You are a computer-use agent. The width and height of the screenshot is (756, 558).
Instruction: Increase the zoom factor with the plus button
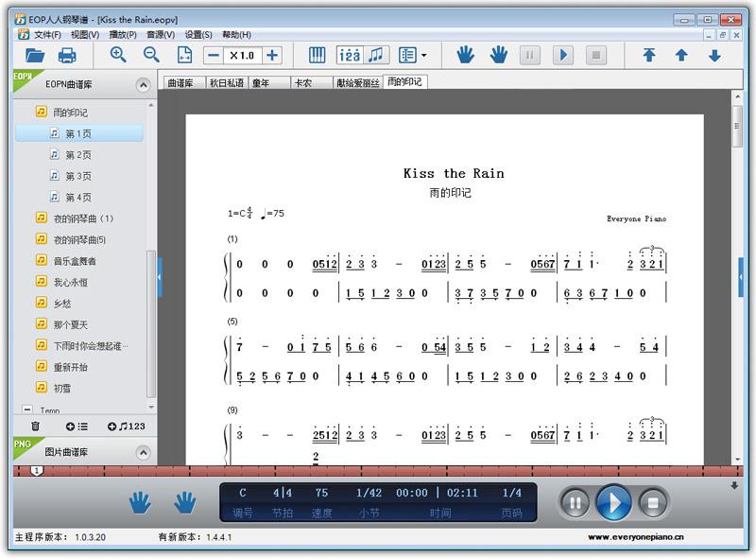pyautogui.click(x=272, y=56)
